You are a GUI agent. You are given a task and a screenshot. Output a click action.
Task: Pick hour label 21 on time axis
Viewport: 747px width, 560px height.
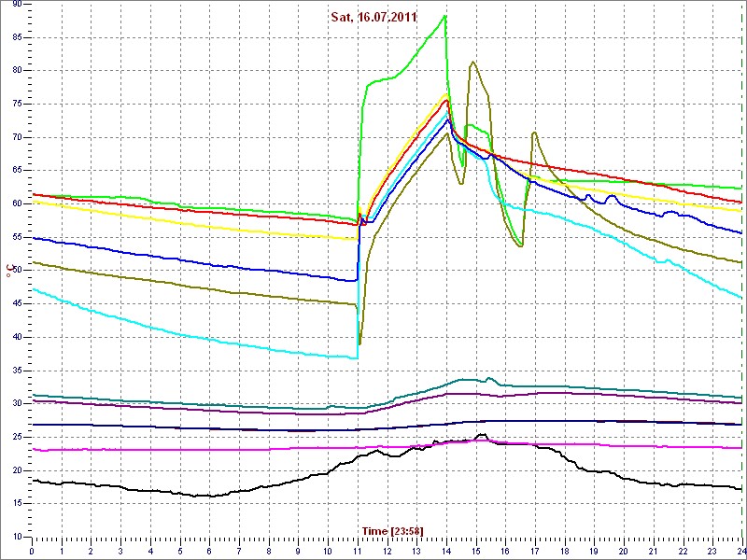tap(654, 550)
